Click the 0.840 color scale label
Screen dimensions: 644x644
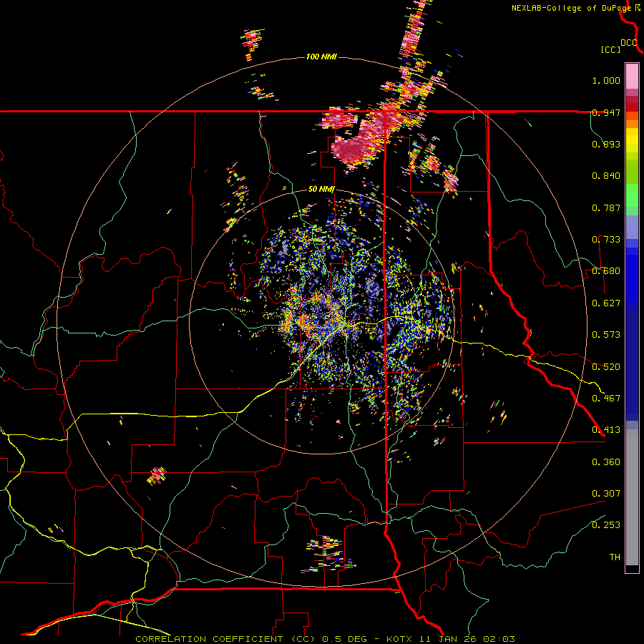(x=606, y=176)
